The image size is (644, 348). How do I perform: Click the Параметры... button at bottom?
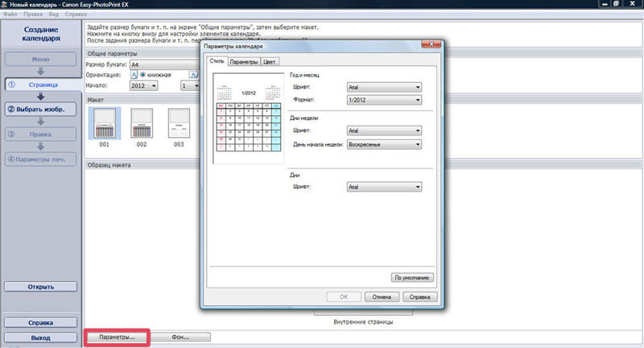point(117,337)
